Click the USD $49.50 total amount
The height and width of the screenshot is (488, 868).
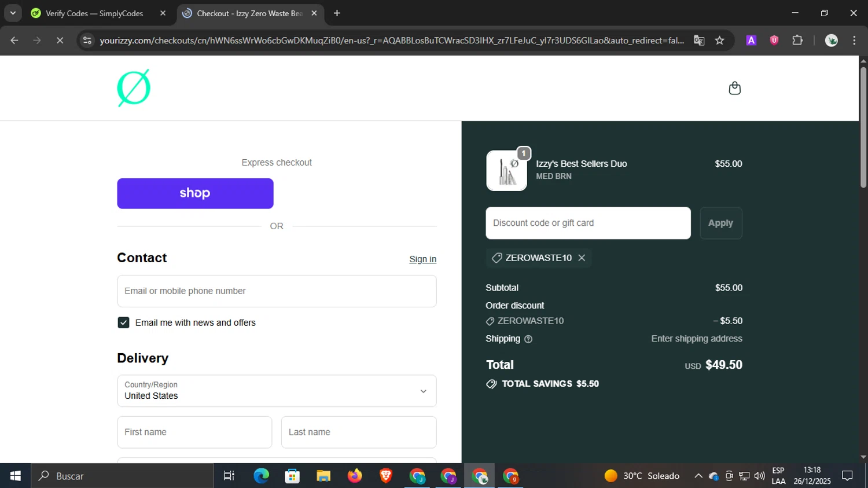tap(713, 365)
